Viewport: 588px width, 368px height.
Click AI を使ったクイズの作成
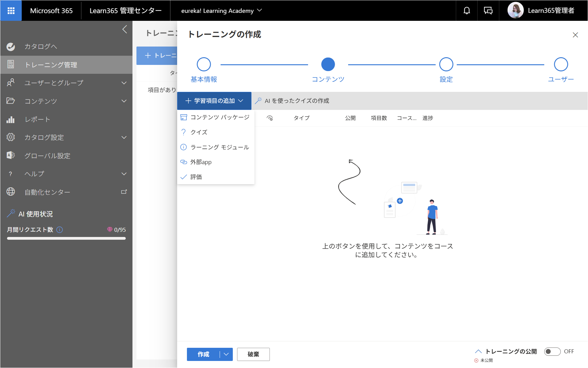tap(292, 101)
